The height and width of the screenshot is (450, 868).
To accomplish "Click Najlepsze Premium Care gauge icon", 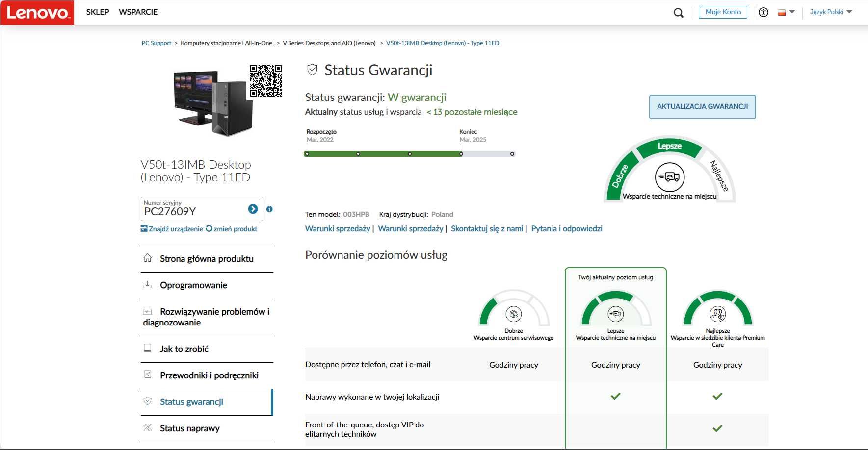I will (718, 314).
